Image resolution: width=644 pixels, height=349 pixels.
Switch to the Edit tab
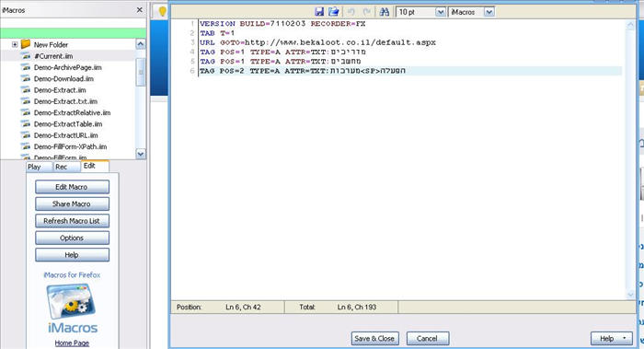pyautogui.click(x=95, y=166)
